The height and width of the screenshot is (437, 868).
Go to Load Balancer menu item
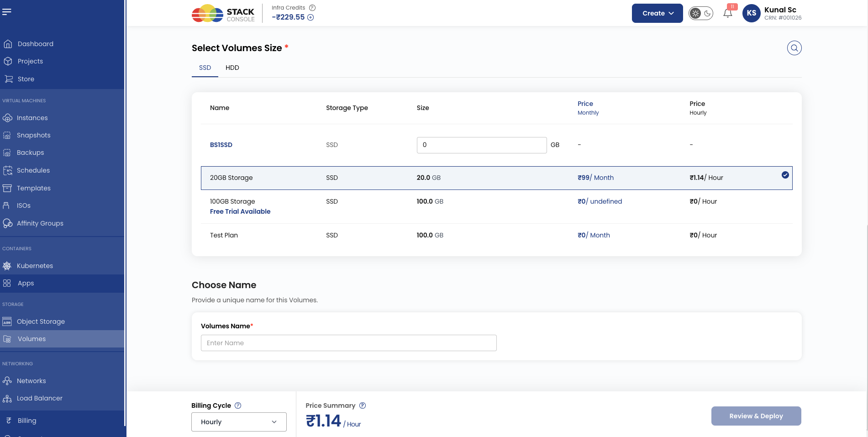pos(40,398)
